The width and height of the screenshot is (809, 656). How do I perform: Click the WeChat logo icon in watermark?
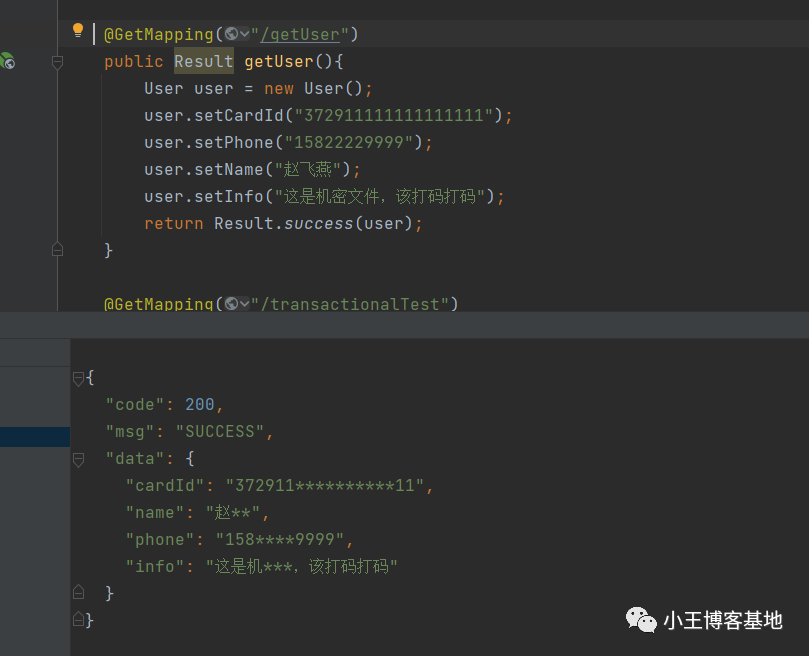641,619
